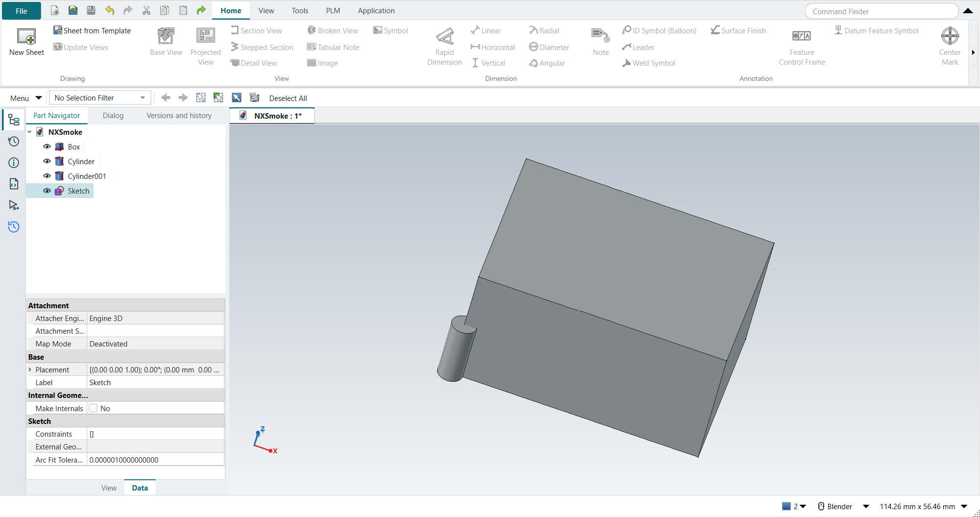
Task: Switch to the Versions and history tab
Action: 179,116
